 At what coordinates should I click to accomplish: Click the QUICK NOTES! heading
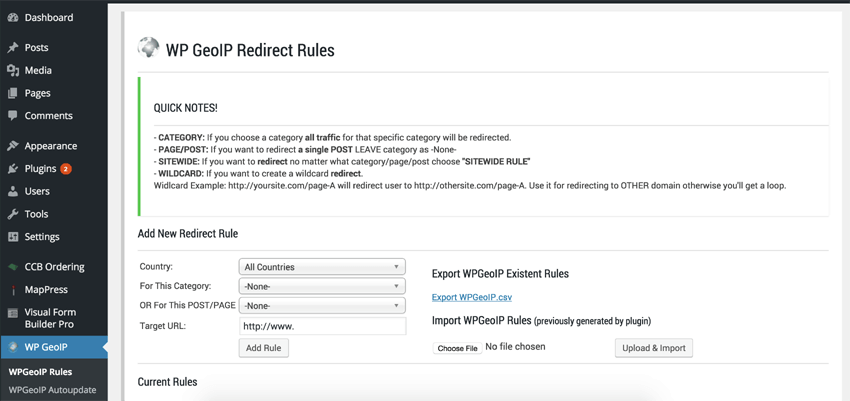click(186, 108)
